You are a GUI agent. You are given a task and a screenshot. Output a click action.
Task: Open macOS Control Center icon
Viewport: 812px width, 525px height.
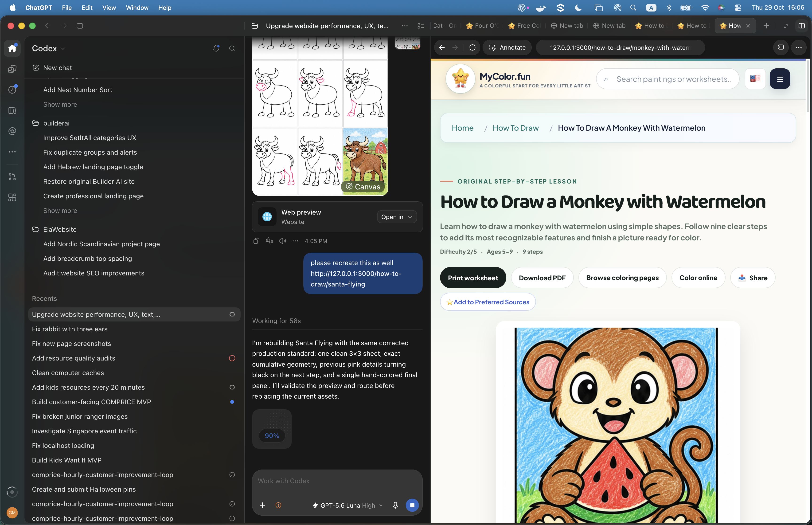click(738, 8)
